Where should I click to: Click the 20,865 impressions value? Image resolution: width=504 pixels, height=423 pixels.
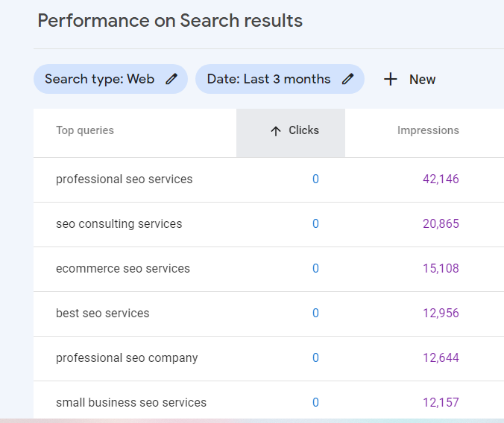coord(441,223)
